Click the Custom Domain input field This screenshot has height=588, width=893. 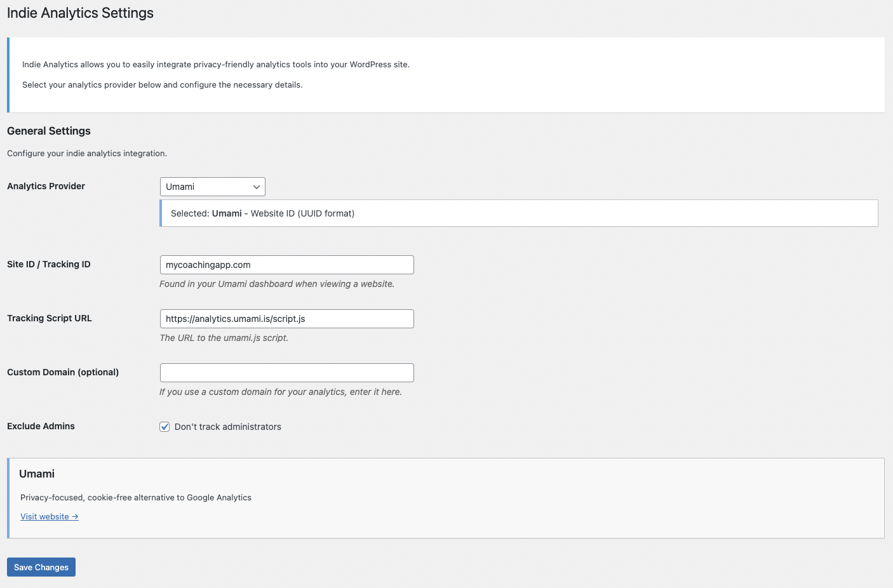(286, 373)
